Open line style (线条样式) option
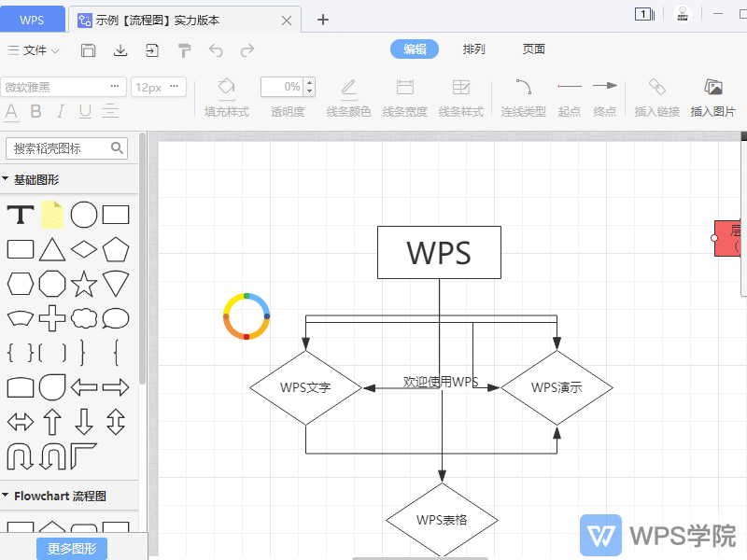The image size is (747, 560). (x=461, y=98)
